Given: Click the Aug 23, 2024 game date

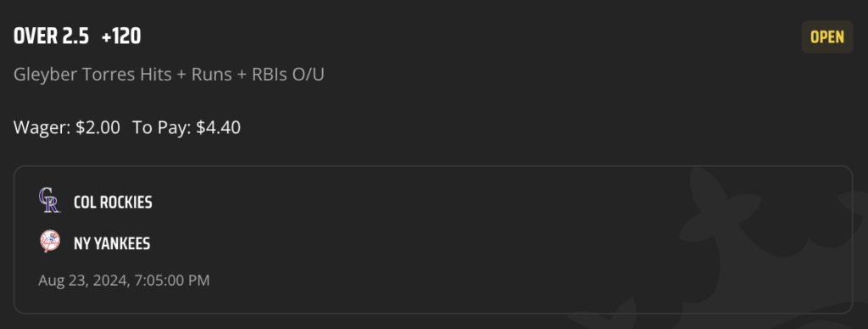Looking at the screenshot, I should click(x=82, y=281).
